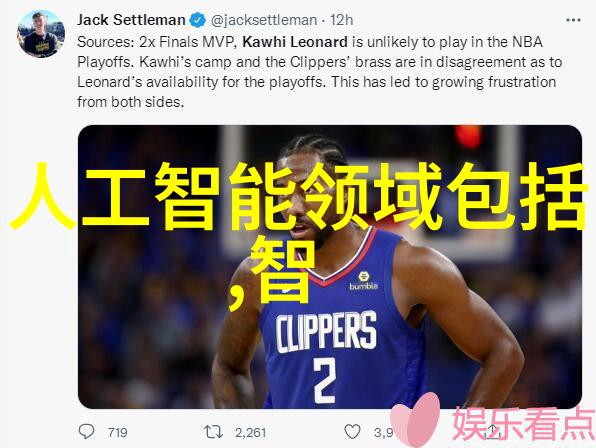This screenshot has width=596, height=448.
Task: Click the yellow 人工智能领域包括 overlay text
Action: pyautogui.click(x=298, y=196)
